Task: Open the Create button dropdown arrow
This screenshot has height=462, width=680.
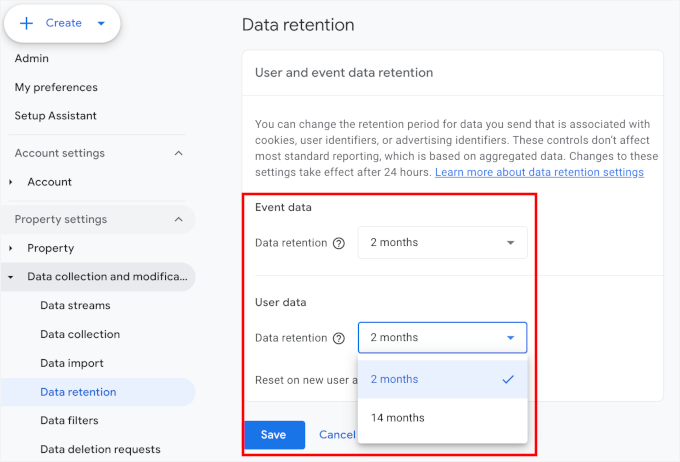Action: point(101,24)
